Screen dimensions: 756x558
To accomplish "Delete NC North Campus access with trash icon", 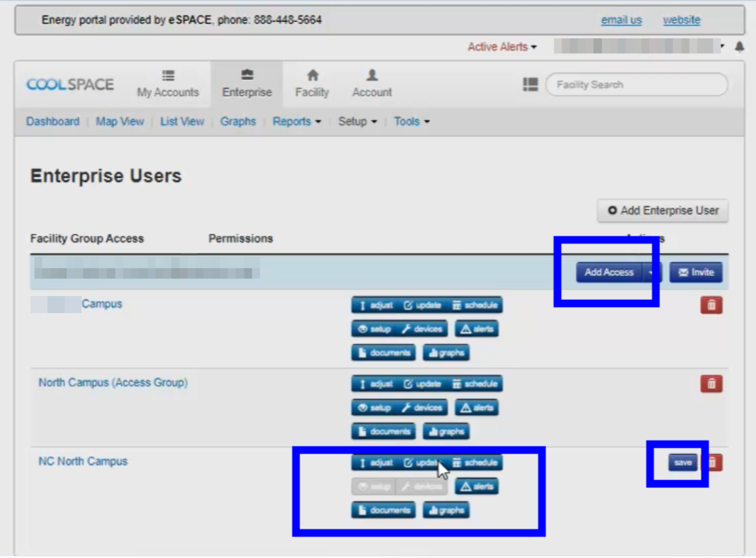I will pyautogui.click(x=713, y=463).
